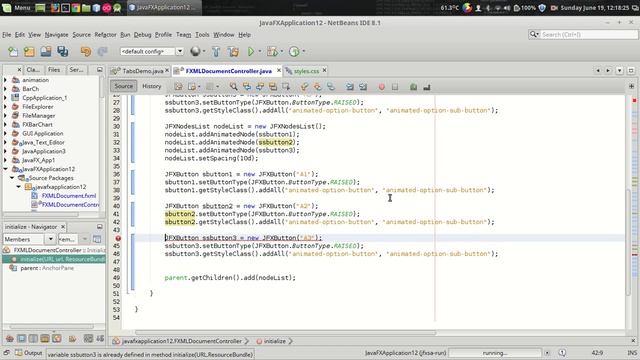Toggle Fully Qualified Names filter in Navigator
640x360 pixels.
[73, 338]
